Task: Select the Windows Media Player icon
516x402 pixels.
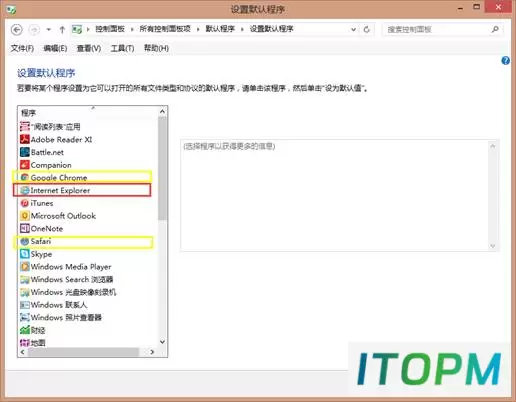Action: (x=25, y=266)
